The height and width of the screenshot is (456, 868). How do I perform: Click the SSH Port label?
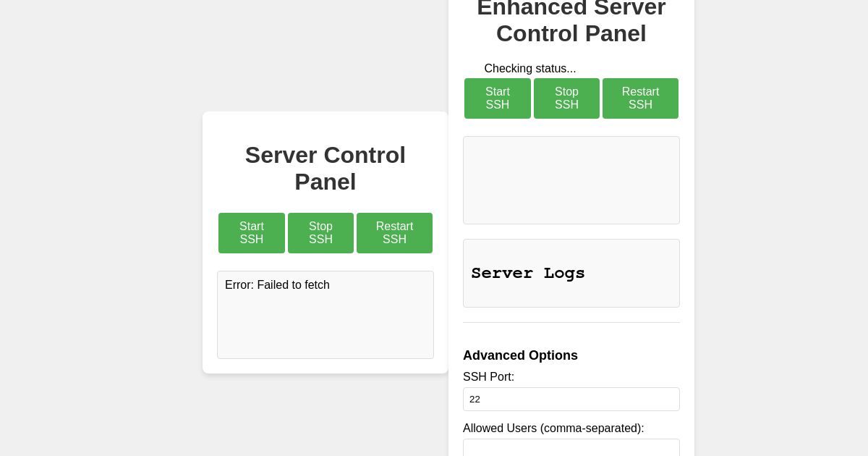[x=489, y=377]
